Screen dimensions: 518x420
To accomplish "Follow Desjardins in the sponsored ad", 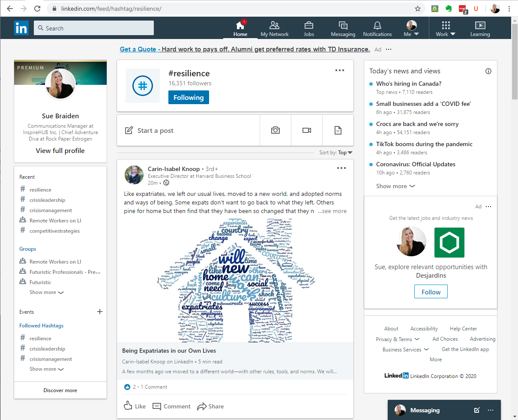I will click(431, 291).
